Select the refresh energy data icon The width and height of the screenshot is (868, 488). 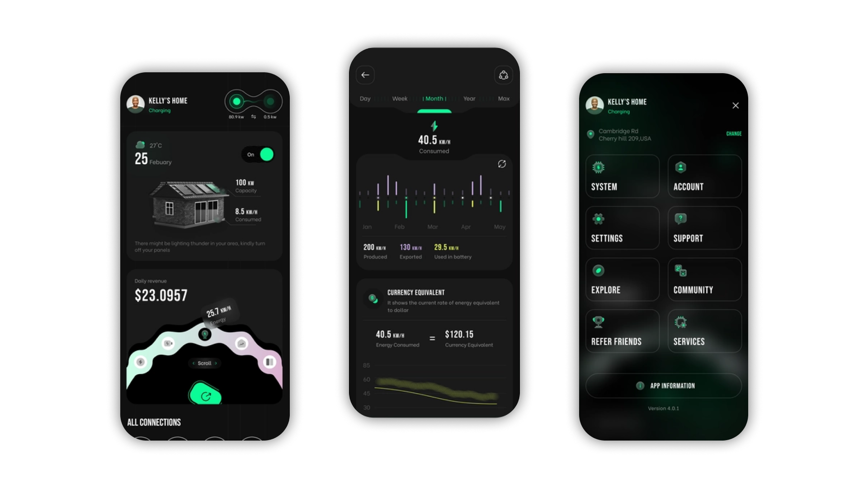(502, 164)
